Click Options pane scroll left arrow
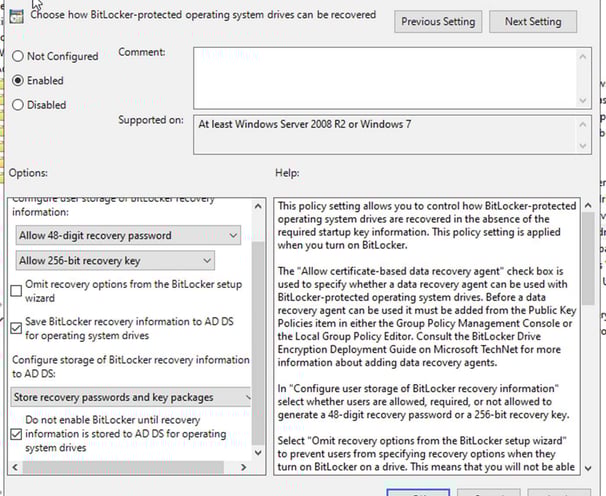This screenshot has width=606, height=496. tap(15, 467)
